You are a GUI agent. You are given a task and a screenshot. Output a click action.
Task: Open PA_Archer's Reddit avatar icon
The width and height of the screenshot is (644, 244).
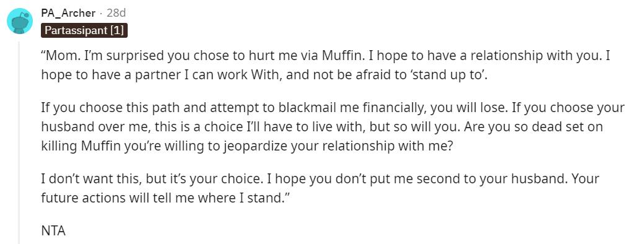tap(20, 21)
